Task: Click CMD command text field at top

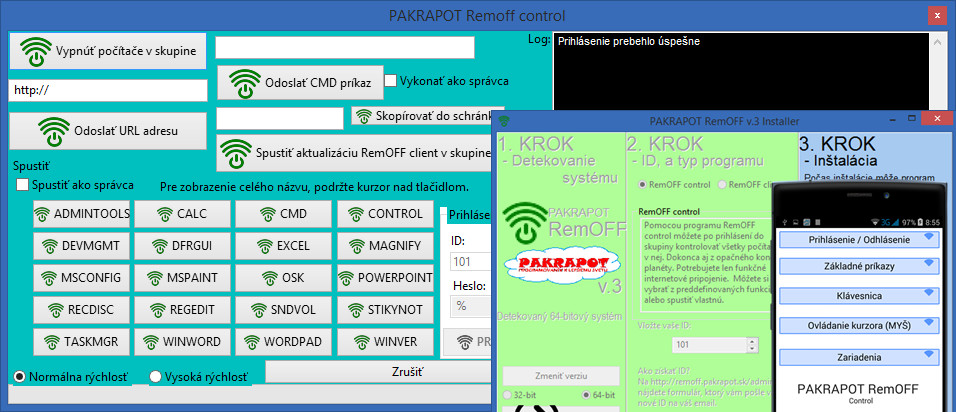Action: tap(345, 48)
